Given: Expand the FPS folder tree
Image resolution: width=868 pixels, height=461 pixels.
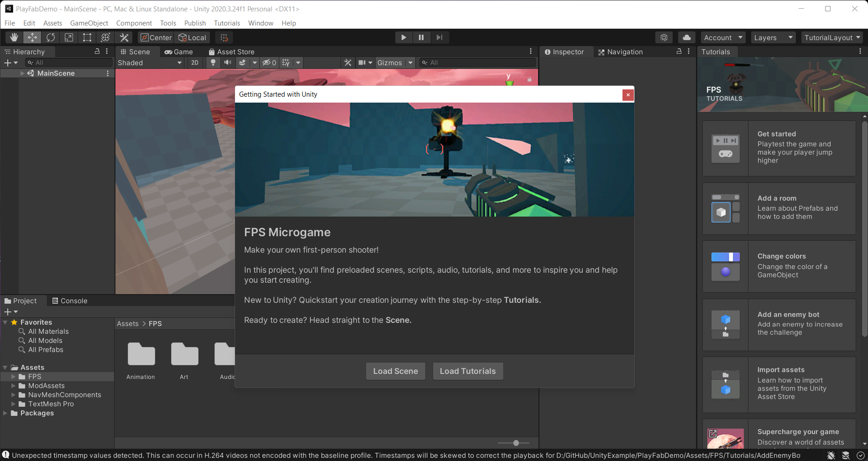Looking at the screenshot, I should (13, 377).
